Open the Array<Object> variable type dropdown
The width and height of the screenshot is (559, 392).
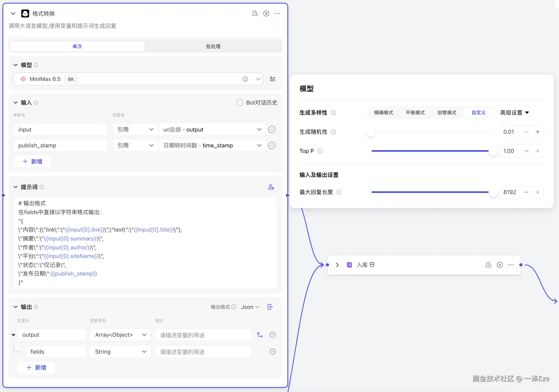click(x=120, y=335)
